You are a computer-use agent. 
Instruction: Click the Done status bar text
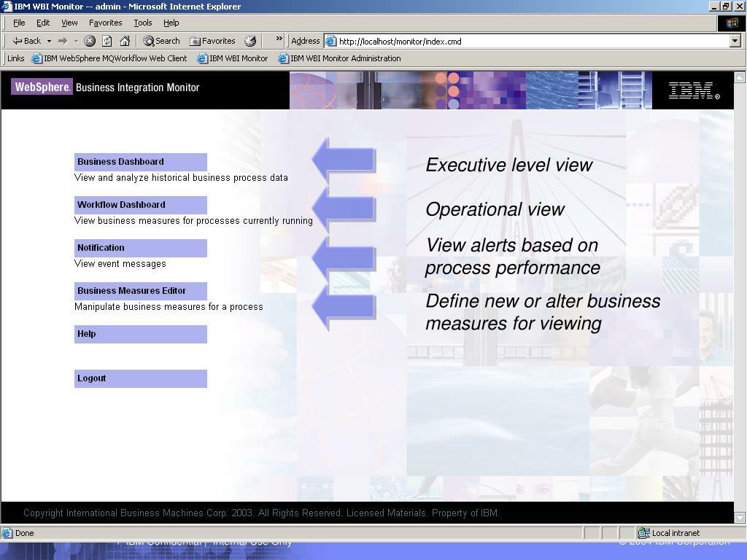click(x=24, y=533)
